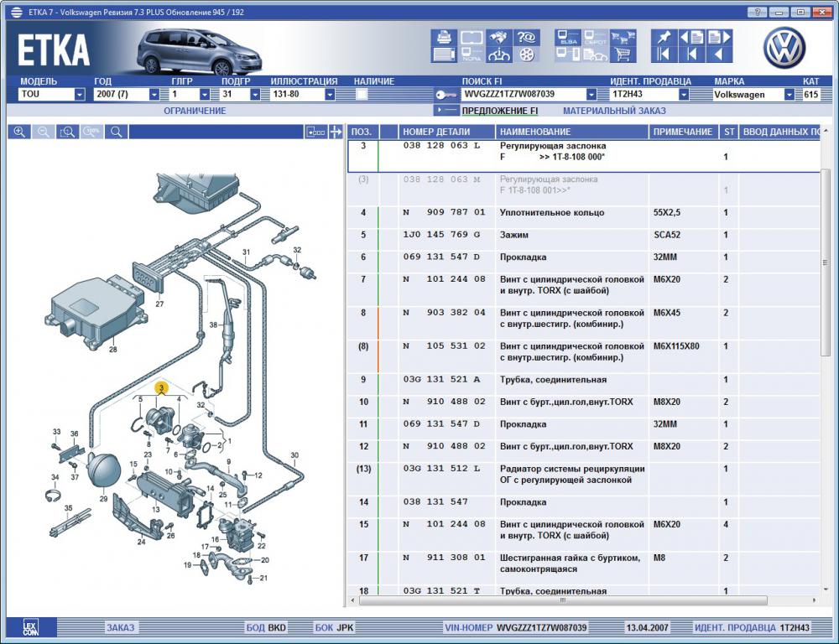The height and width of the screenshot is (644, 839).
Task: Click the title bar help question button
Action: tap(757, 13)
